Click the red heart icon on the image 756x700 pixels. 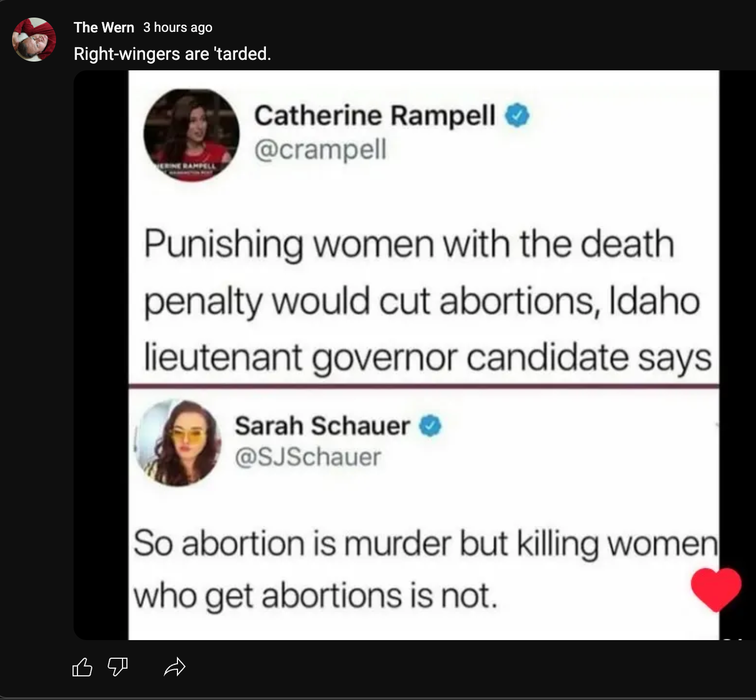(x=716, y=590)
